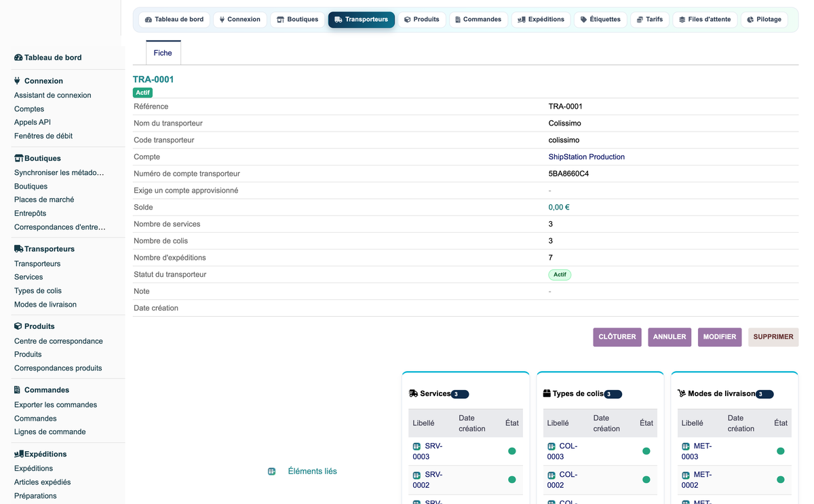Open the Pilotage top menu

coord(764,20)
